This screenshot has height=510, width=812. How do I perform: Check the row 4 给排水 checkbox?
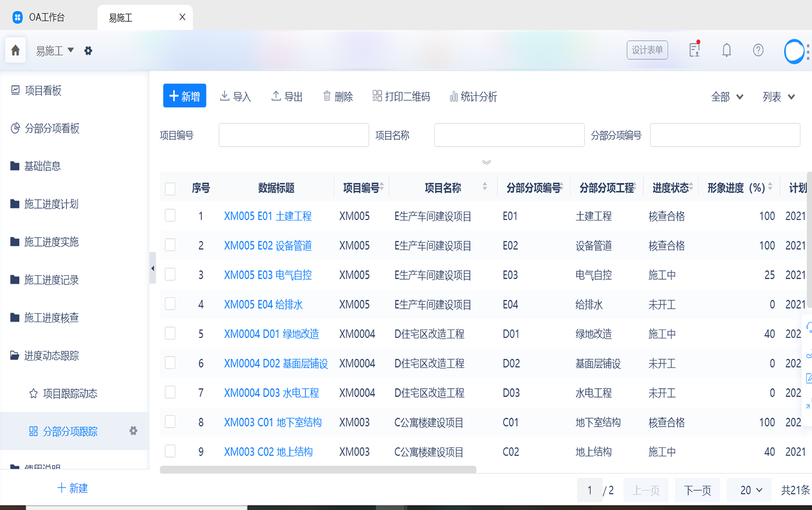tap(170, 304)
